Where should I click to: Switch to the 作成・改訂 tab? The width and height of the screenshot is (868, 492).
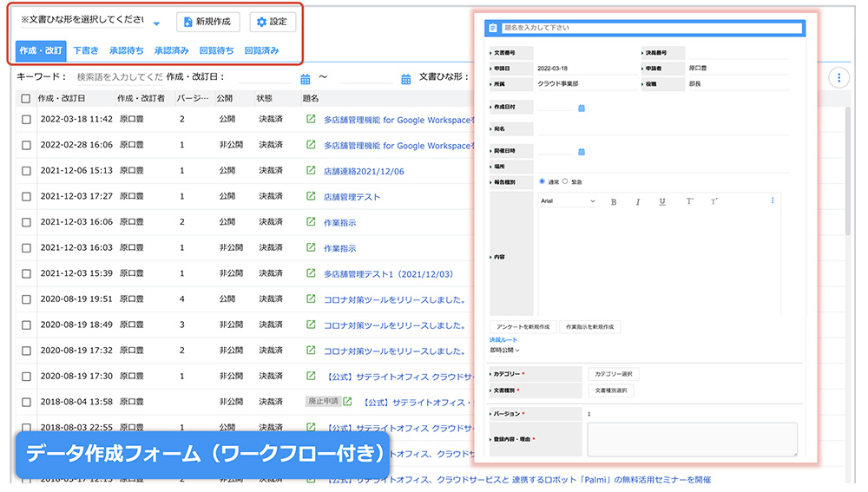[x=41, y=50]
